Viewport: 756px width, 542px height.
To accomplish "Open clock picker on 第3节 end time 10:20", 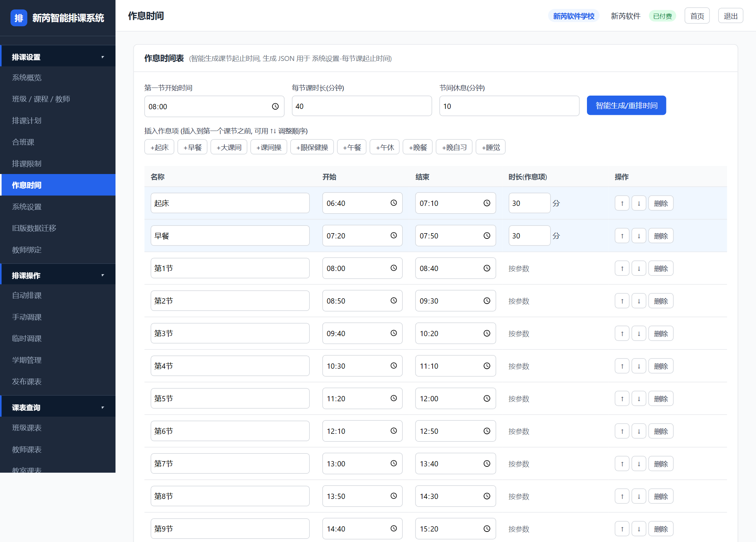I will tap(487, 333).
